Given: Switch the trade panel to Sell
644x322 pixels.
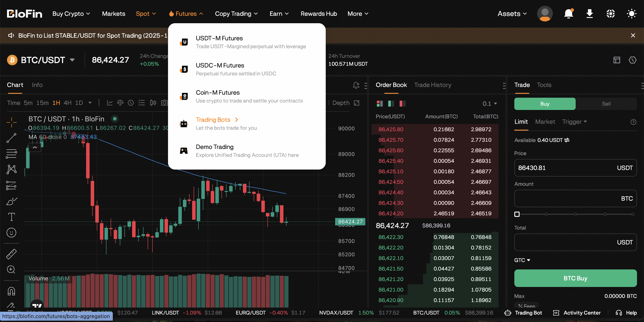Looking at the screenshot, I should pyautogui.click(x=606, y=103).
